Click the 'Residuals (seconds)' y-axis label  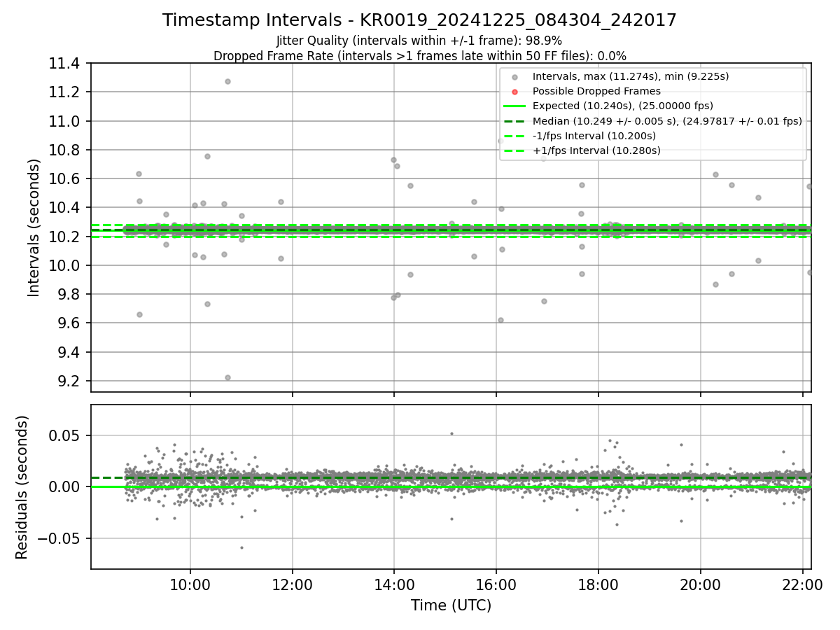[x=22, y=487]
